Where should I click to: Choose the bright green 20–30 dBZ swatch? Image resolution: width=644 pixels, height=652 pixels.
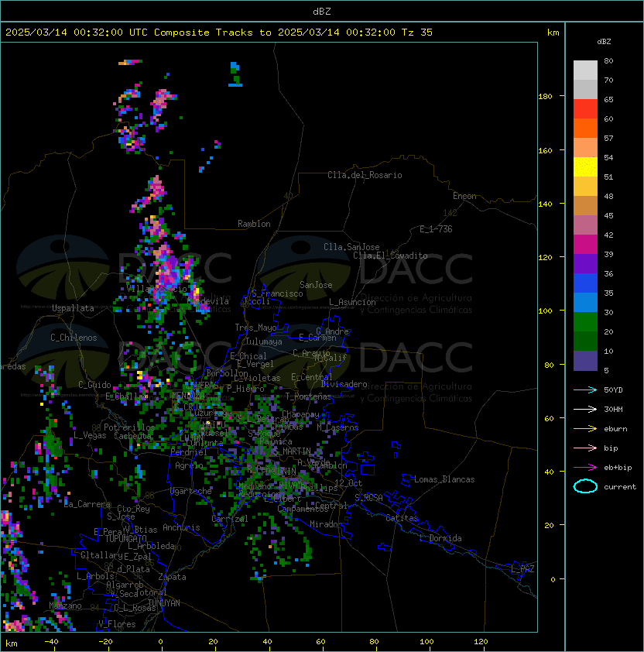585,322
